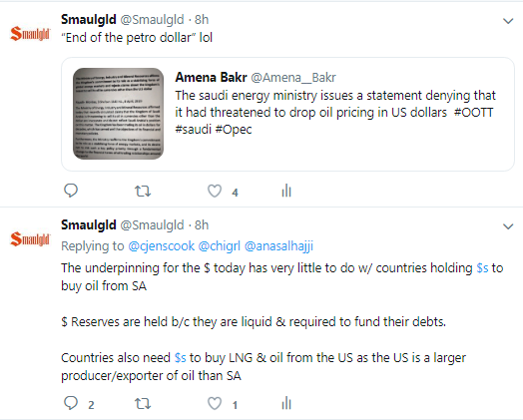This screenshot has width=523, height=420.
Task: Open Amena Bakr's name in quoted tweet
Action: (211, 78)
